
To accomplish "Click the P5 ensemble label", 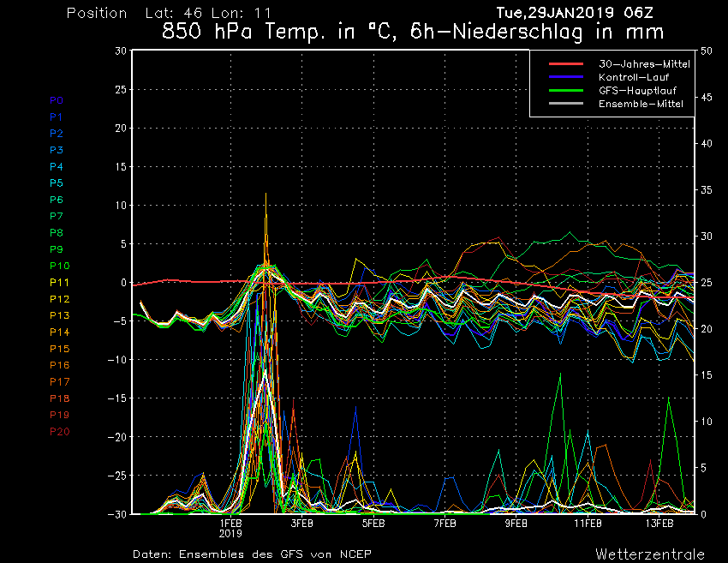I will [57, 183].
